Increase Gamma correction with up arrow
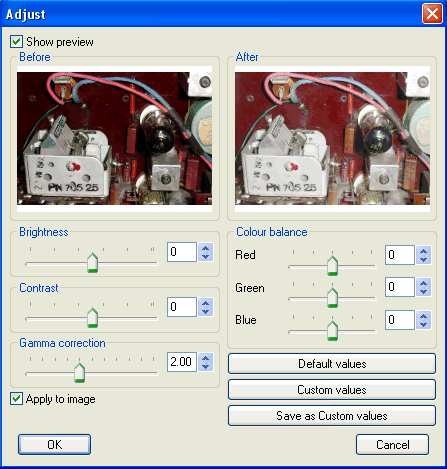 coord(206,358)
